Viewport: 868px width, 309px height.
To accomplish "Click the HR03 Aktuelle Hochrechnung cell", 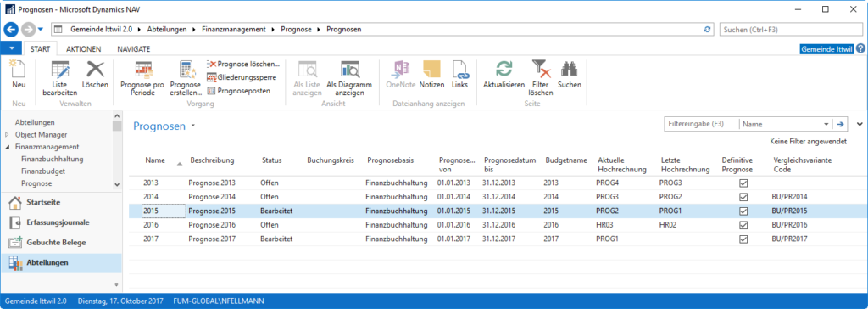I will pyautogui.click(x=605, y=225).
